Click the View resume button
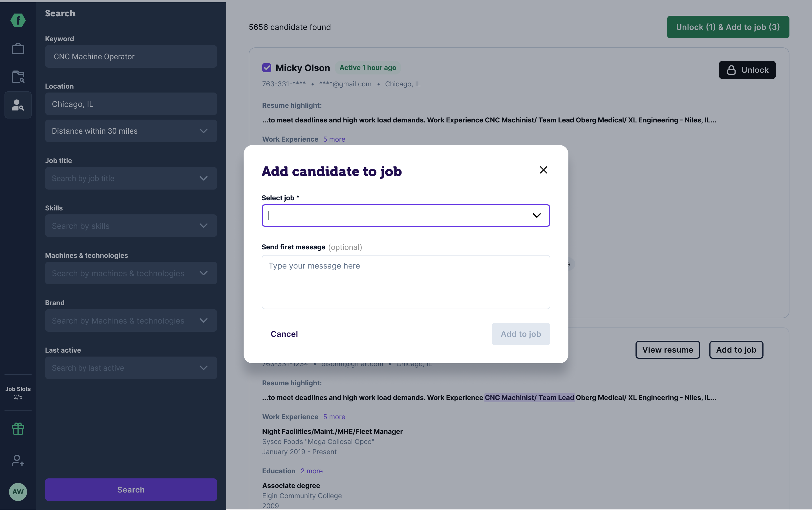This screenshot has width=812, height=510. pos(667,349)
